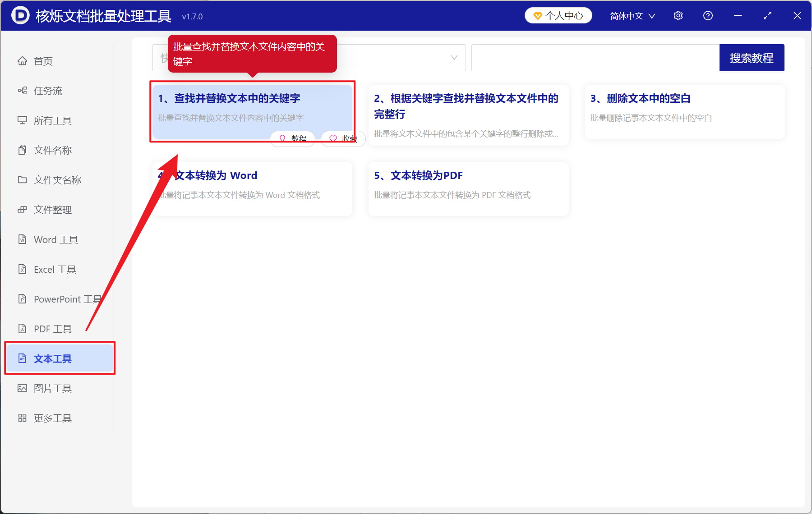Screen dimensions: 812x514
Task: Open the 简体中文 language dropdown
Action: pyautogui.click(x=631, y=15)
